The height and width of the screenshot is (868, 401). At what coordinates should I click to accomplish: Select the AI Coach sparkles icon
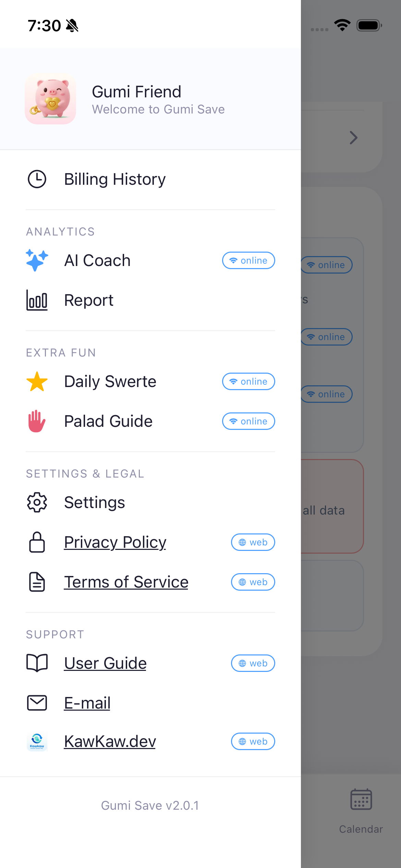(37, 260)
